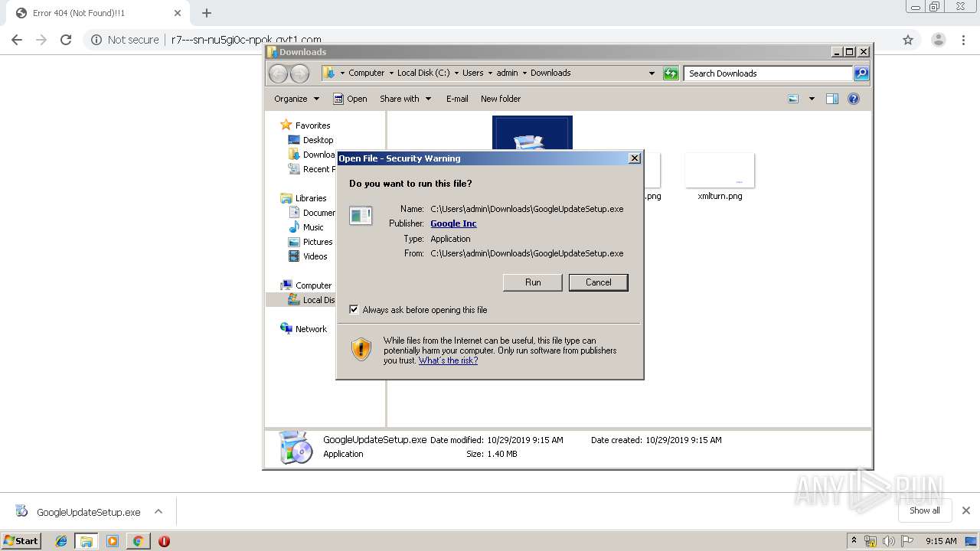The height and width of the screenshot is (551, 980).
Task: Click the Explorer forward navigation arrow
Action: (x=299, y=73)
